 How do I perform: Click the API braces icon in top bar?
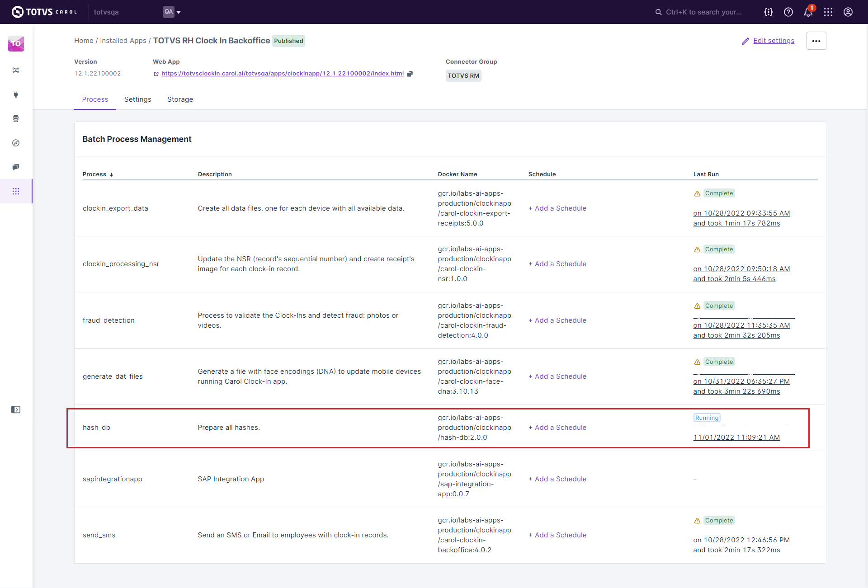coord(768,12)
